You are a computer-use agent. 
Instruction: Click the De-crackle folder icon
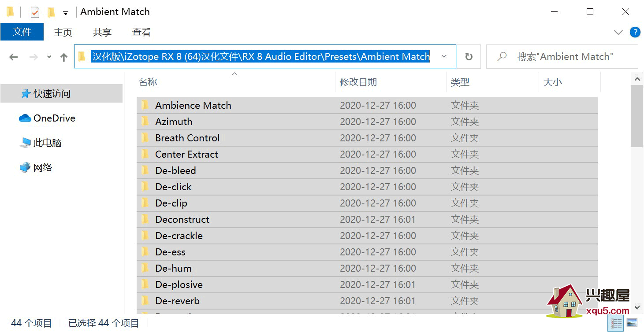pos(145,235)
